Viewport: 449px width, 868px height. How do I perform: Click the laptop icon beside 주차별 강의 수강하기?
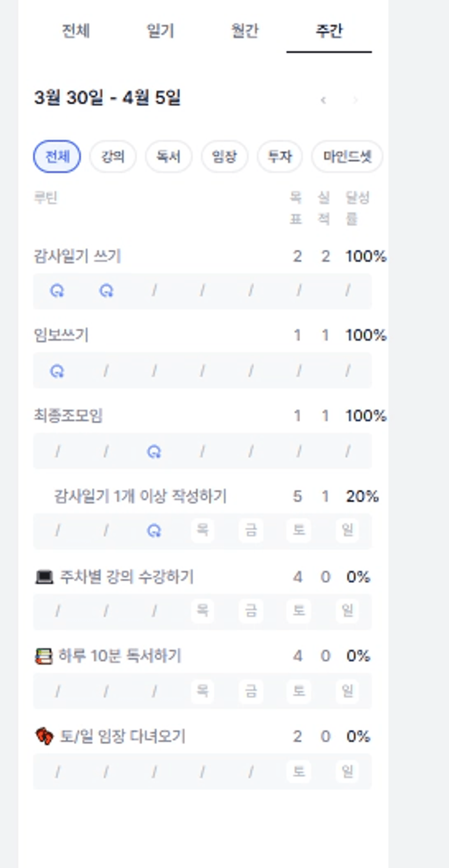pos(43,576)
